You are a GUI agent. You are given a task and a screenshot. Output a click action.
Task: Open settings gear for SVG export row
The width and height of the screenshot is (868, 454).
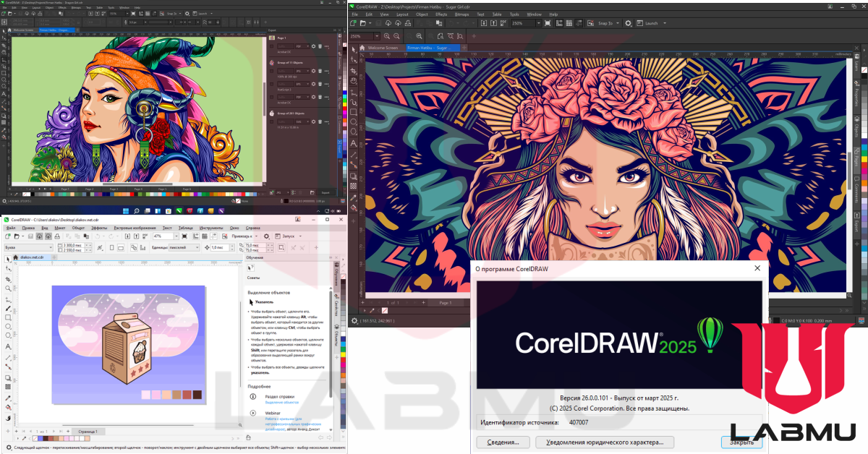314,121
